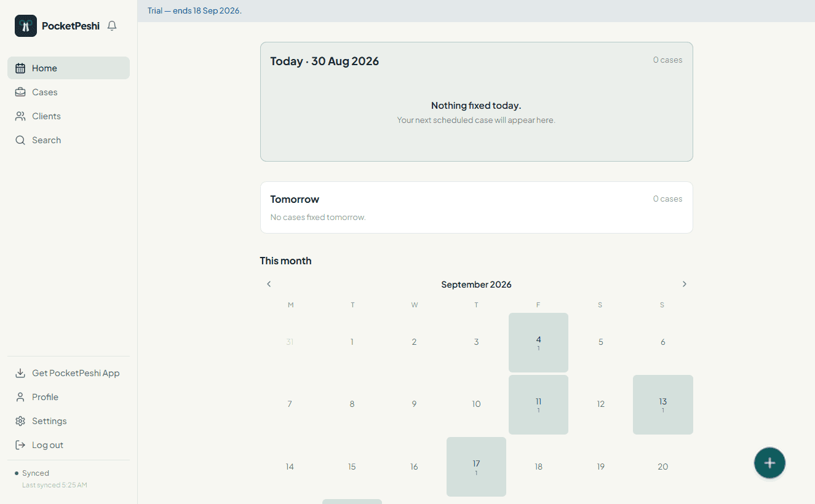Screen dimensions: 815x504
Task: Open the Search menu item
Action: click(x=68, y=140)
